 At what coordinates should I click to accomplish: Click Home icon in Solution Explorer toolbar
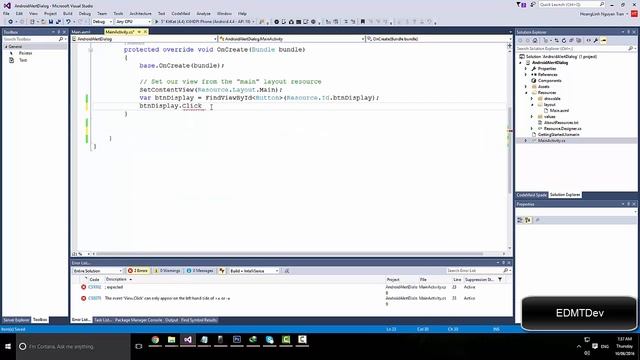coord(535,40)
